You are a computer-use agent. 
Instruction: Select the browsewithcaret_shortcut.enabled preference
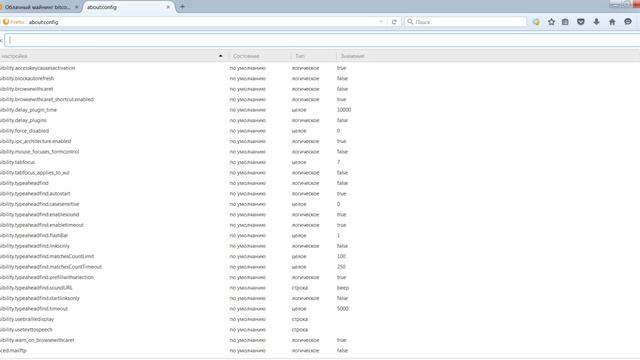click(x=47, y=100)
